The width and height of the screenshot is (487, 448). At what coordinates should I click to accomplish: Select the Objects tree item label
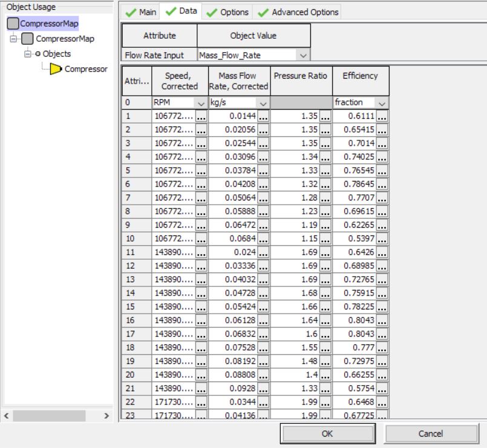(x=57, y=54)
